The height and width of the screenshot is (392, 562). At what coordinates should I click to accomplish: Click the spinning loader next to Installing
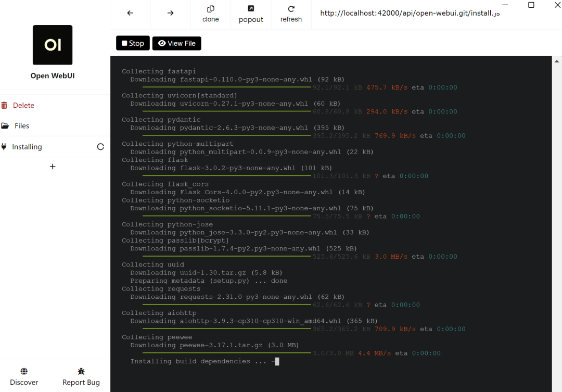click(101, 147)
